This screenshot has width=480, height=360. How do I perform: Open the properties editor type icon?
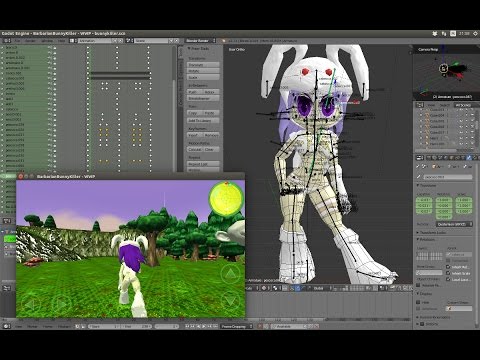[x=420, y=158]
